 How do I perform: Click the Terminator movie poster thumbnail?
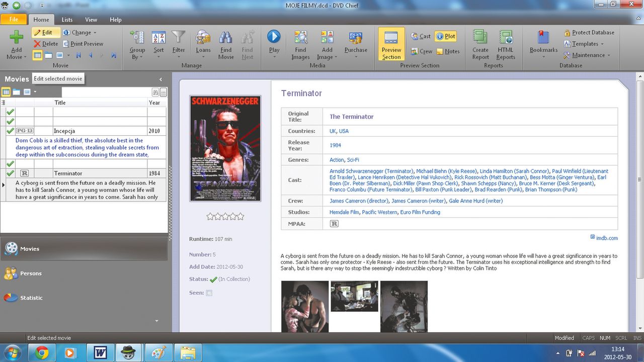(225, 148)
